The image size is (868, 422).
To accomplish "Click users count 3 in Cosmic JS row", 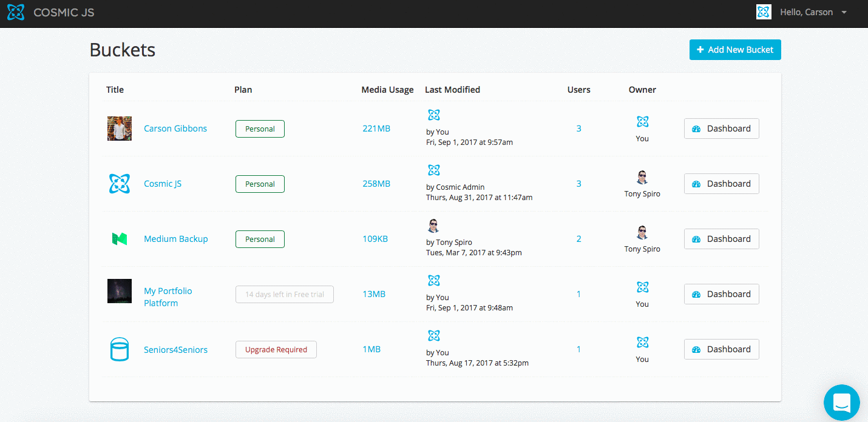I will pyautogui.click(x=579, y=184).
